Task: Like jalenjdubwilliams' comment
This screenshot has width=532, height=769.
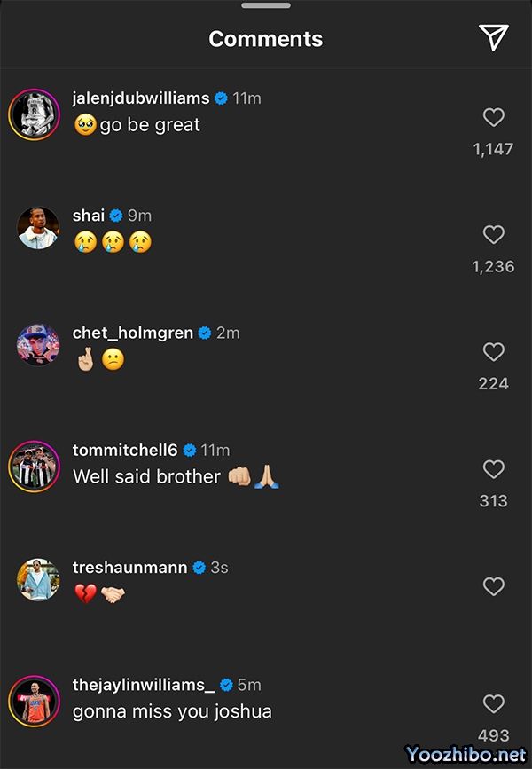Action: click(493, 117)
